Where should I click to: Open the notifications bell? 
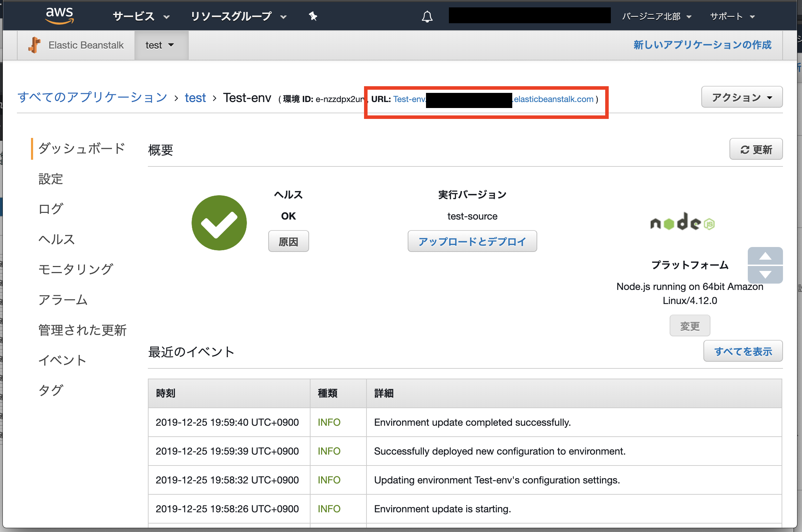click(x=427, y=17)
